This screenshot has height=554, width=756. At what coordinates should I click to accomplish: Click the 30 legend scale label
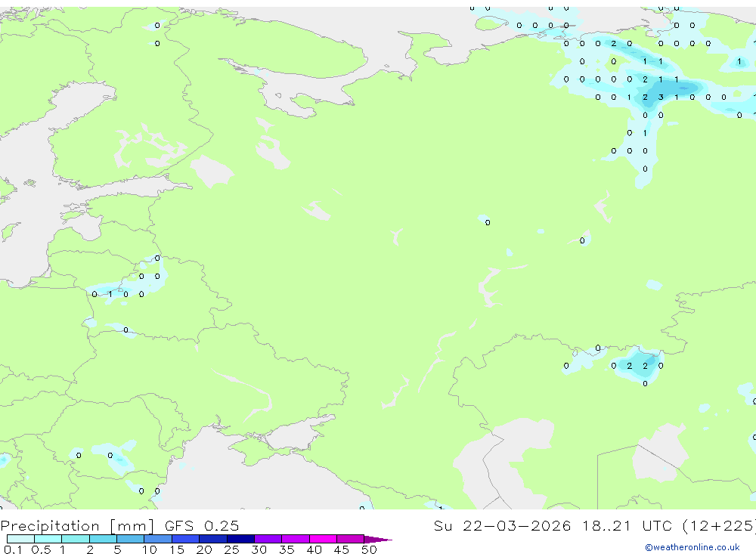tap(259, 549)
